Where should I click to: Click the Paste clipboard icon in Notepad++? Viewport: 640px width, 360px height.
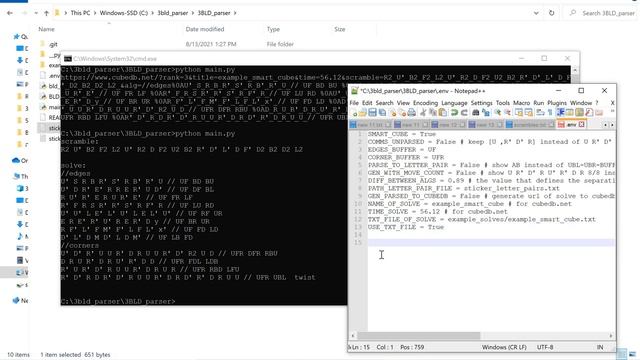tap(442, 113)
